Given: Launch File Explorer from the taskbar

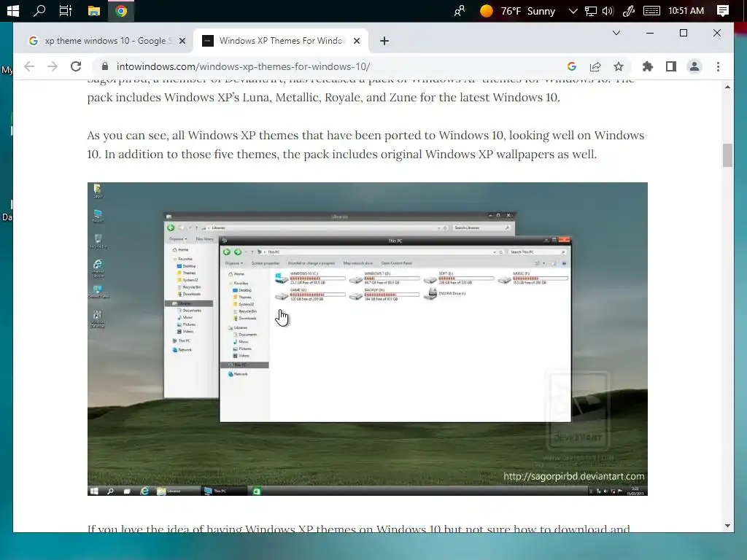Looking at the screenshot, I should (94, 11).
